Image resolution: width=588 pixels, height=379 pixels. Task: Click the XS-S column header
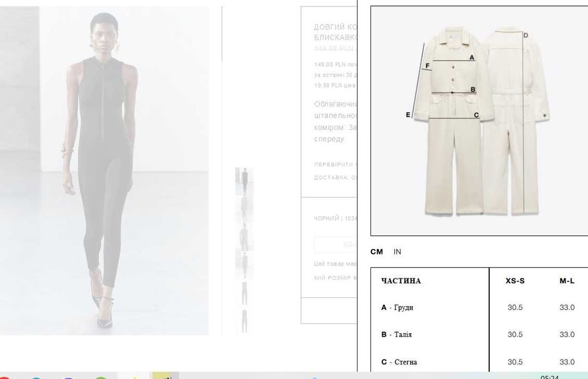515,281
